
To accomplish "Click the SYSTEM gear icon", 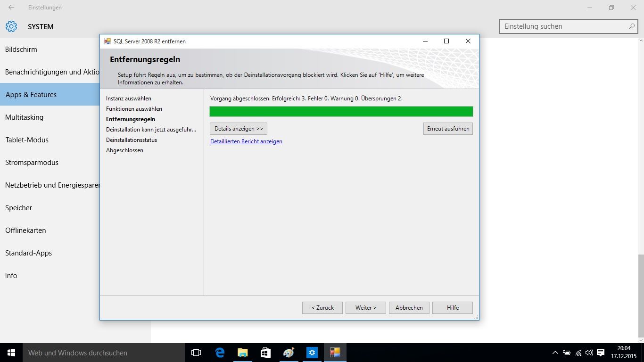I will click(11, 26).
